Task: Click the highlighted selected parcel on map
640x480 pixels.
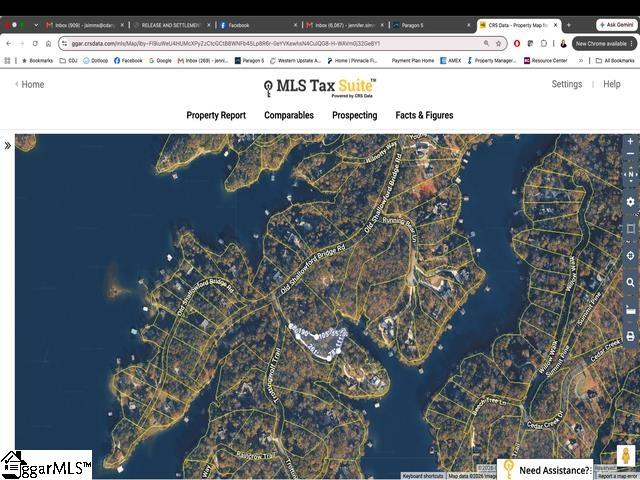Action: [322, 345]
